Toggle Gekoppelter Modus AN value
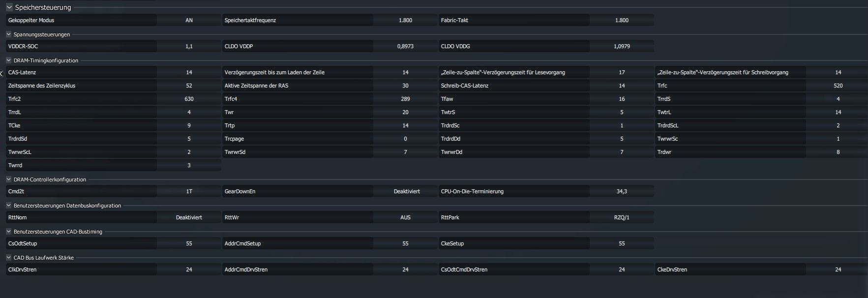This screenshot has height=298, width=868. pyautogui.click(x=189, y=20)
